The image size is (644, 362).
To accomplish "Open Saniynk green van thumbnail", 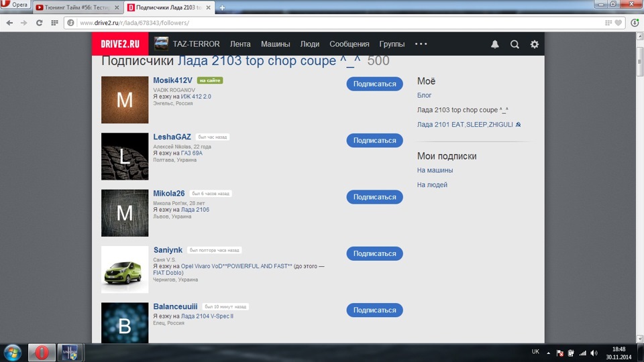I will pyautogui.click(x=125, y=269).
